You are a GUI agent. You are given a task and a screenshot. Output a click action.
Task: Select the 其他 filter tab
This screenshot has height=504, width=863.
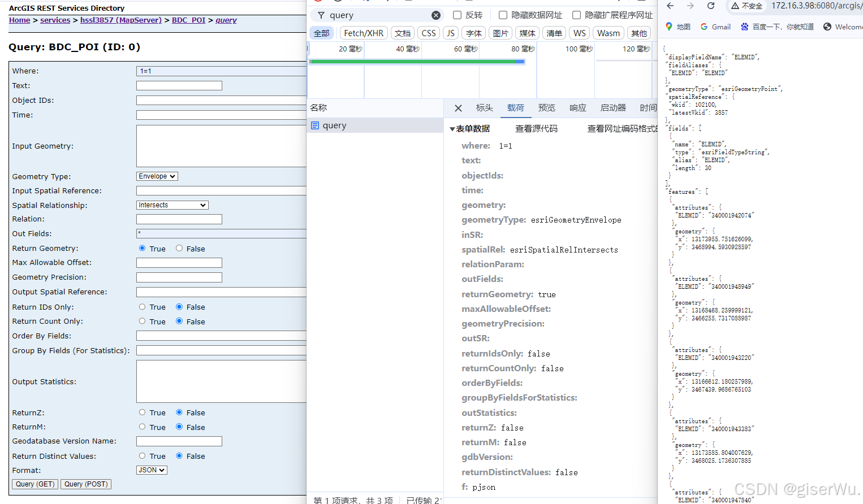click(x=639, y=33)
